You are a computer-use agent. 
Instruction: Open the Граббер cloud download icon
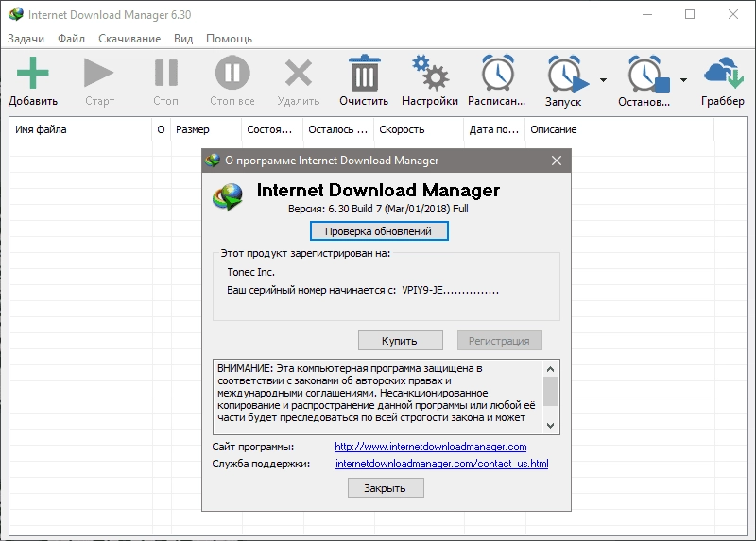(x=723, y=73)
